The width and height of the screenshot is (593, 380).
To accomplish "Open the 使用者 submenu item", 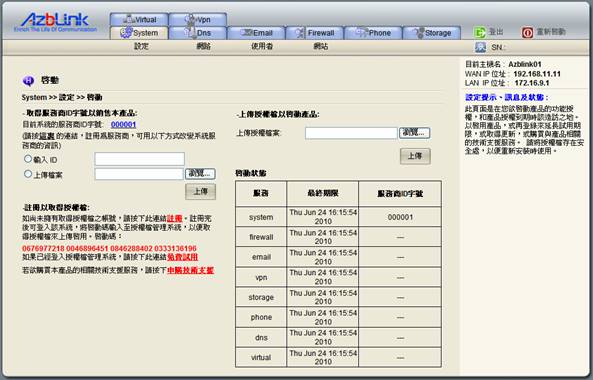I will click(262, 47).
